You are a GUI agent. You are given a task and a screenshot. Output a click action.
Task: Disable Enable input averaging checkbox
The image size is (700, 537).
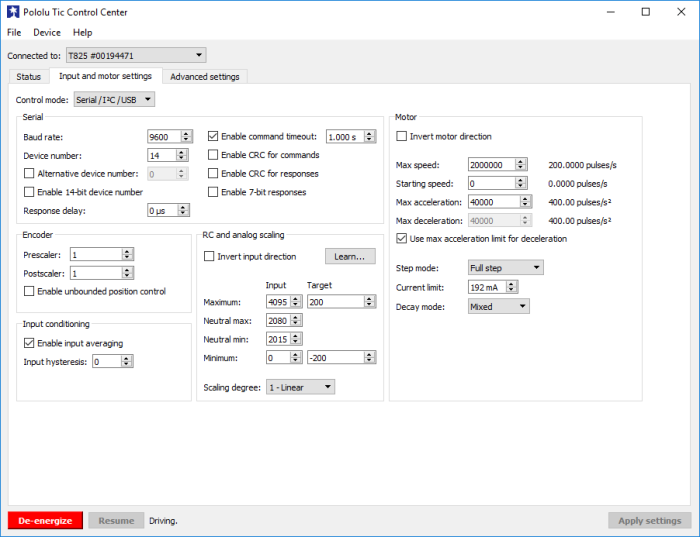pos(29,343)
